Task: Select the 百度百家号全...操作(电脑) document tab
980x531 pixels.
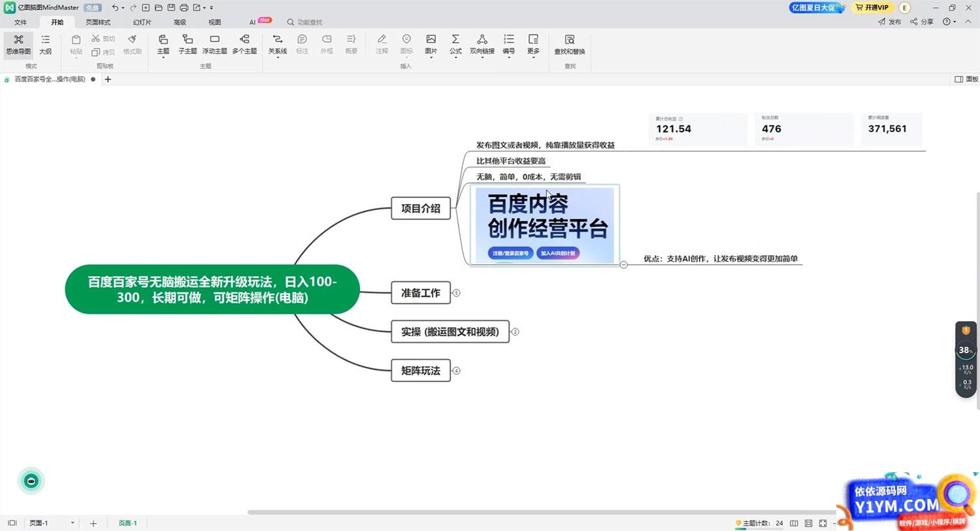Action: click(50, 79)
